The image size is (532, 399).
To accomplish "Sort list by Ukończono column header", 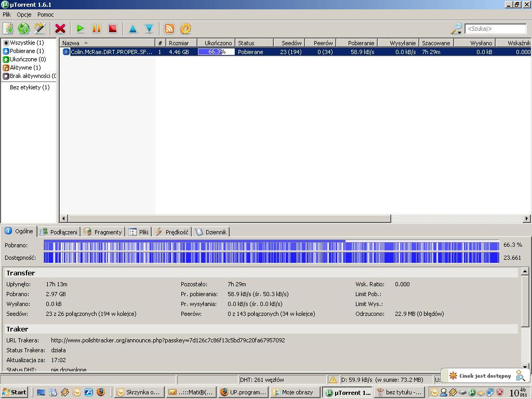I will (x=216, y=43).
